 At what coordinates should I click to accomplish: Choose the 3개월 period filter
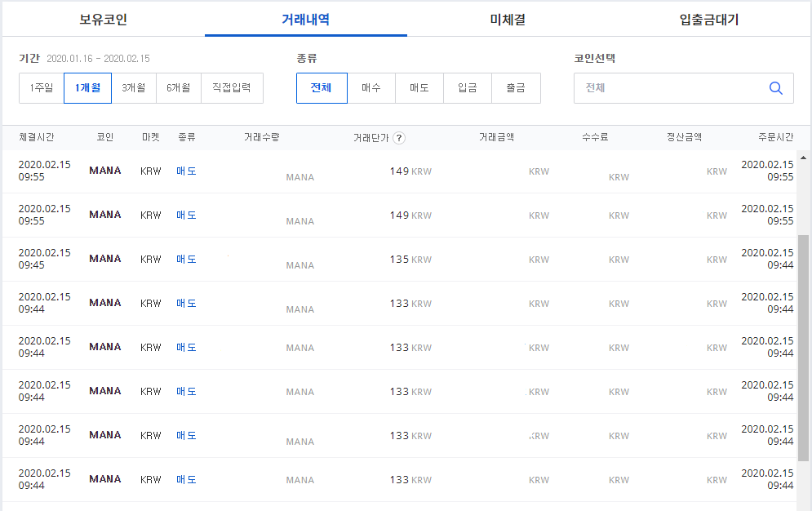coord(133,87)
